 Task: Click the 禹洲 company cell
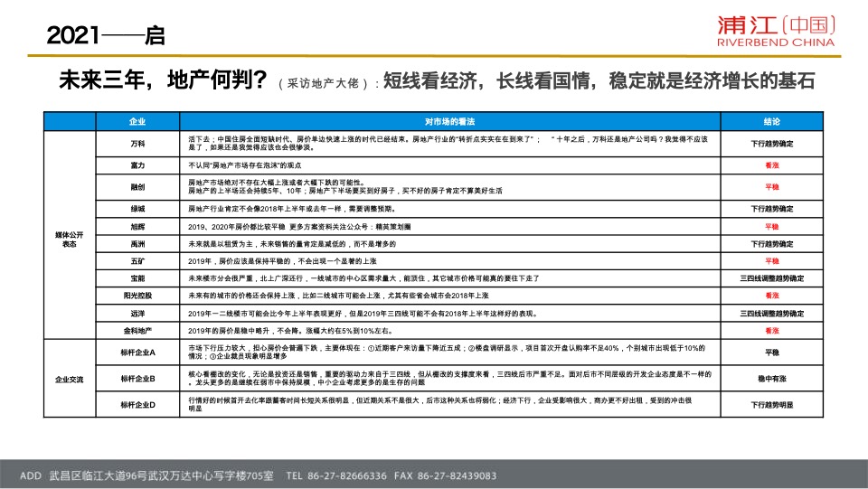[137, 244]
